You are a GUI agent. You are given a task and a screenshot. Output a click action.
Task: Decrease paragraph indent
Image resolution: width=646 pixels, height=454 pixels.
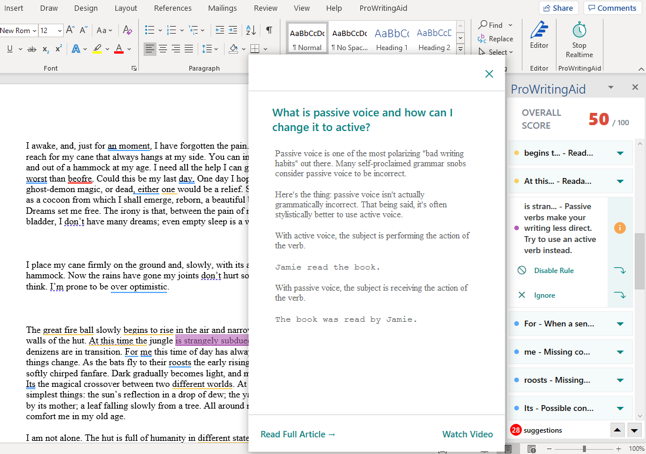(x=220, y=30)
